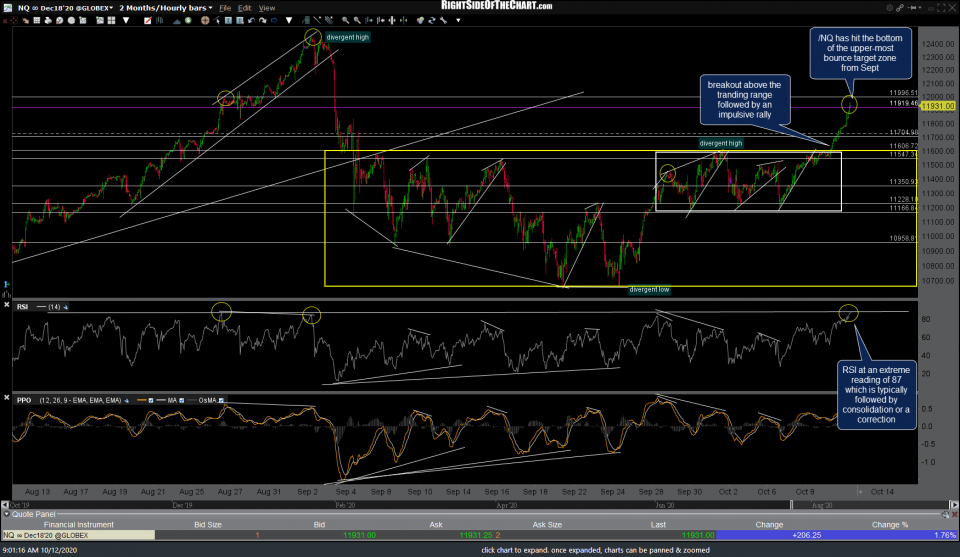960x557 pixels.
Task: Select the parallel channel lines tool
Action: tap(329, 20)
